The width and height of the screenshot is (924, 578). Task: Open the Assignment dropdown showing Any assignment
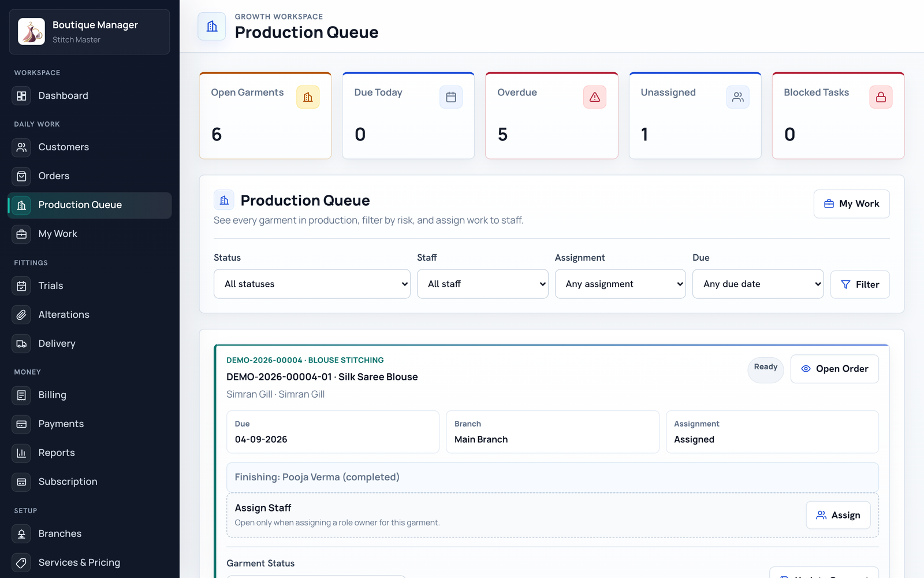click(x=620, y=284)
